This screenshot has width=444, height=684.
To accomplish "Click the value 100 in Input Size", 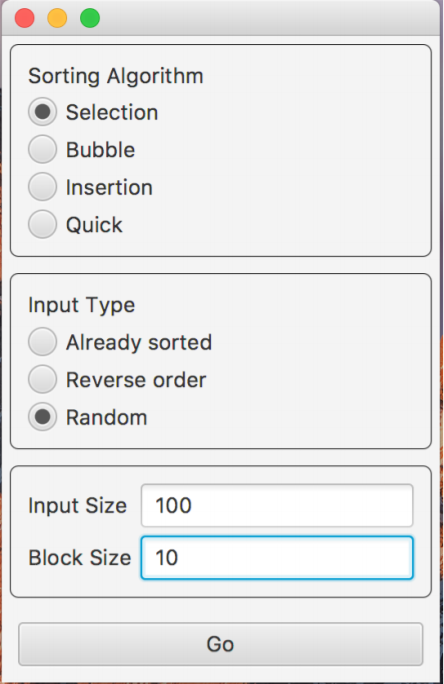I will pyautogui.click(x=174, y=506).
